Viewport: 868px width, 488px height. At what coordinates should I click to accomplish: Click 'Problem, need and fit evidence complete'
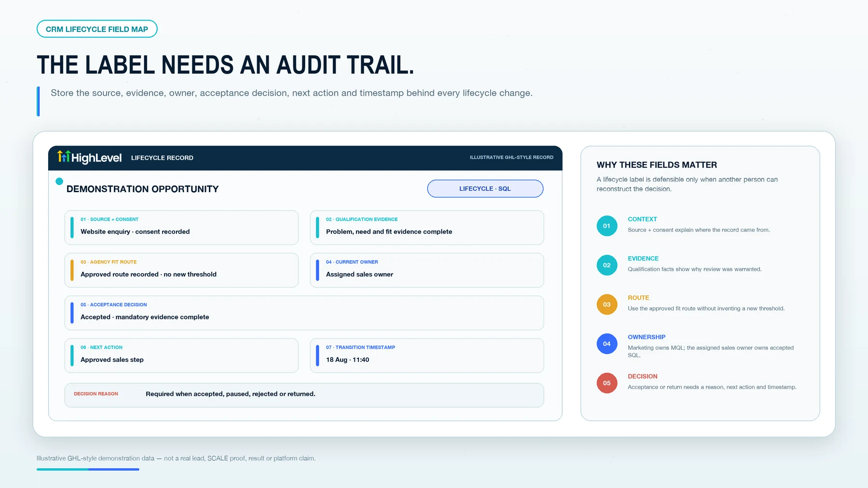coord(389,232)
